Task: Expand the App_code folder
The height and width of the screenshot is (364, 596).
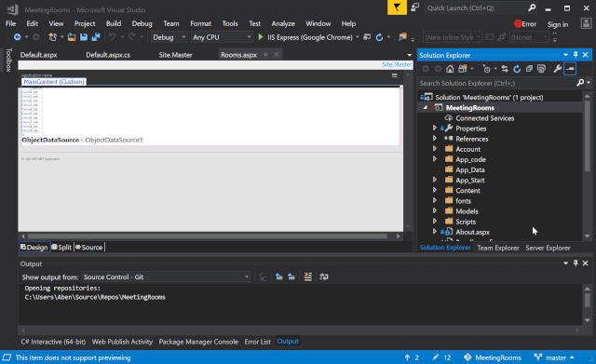Action: (x=435, y=159)
